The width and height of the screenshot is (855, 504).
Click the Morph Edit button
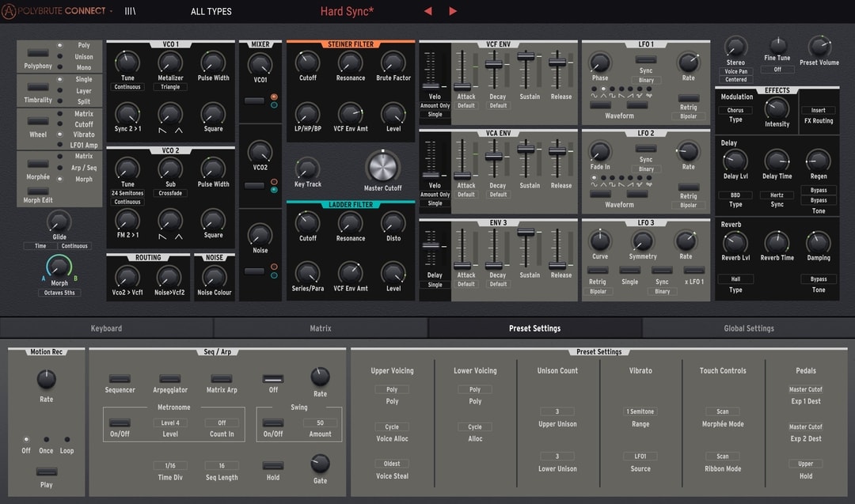click(38, 191)
